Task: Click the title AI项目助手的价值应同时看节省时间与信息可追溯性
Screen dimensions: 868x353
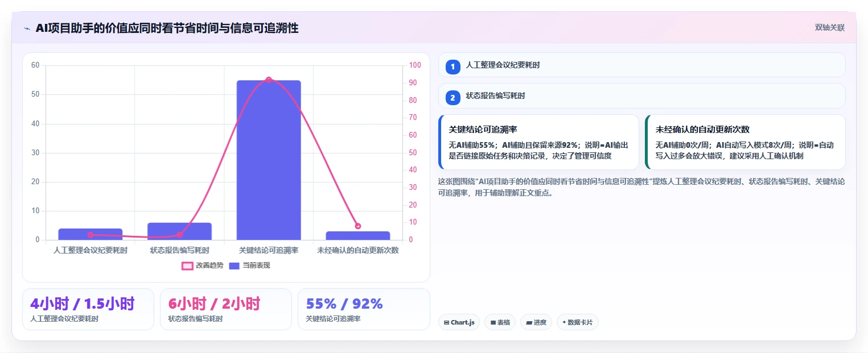Action: coord(167,28)
